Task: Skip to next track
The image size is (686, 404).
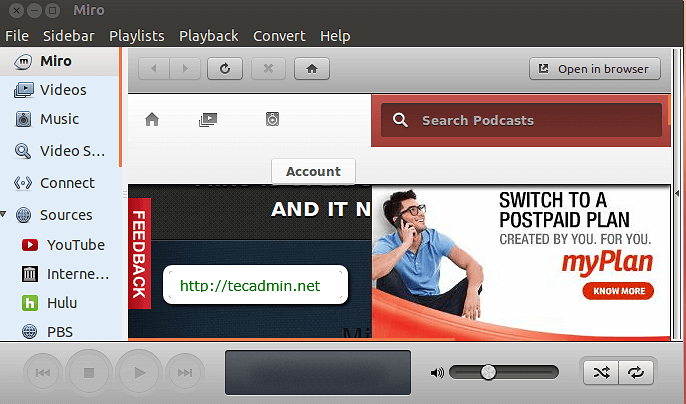Action: 185,372
